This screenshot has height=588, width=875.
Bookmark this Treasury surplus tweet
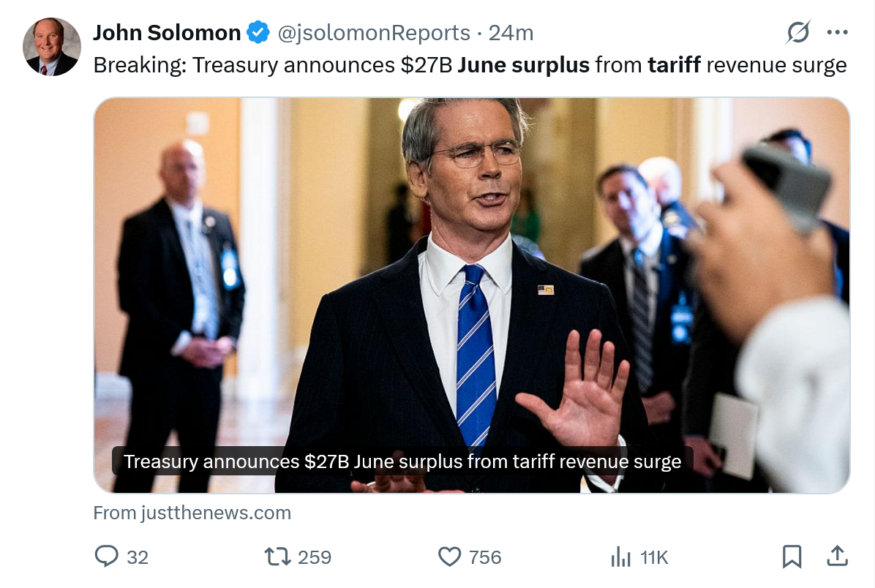point(792,557)
